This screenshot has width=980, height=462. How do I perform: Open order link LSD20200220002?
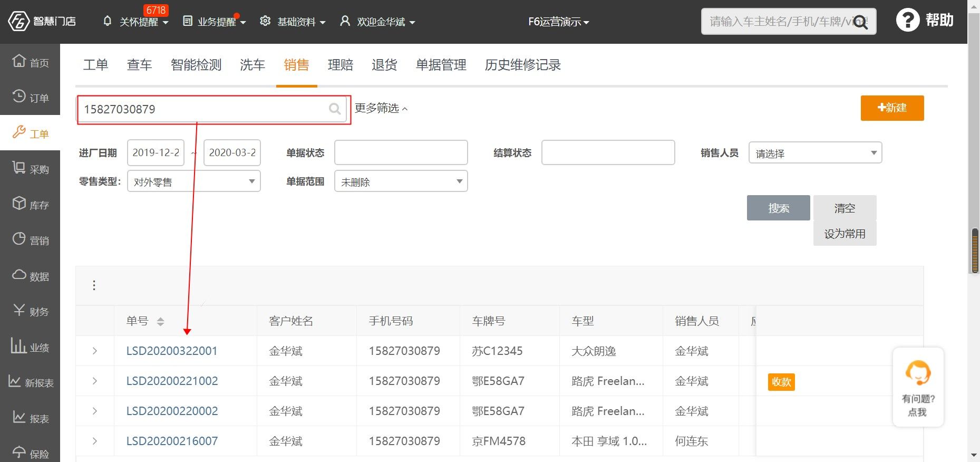pyautogui.click(x=172, y=411)
